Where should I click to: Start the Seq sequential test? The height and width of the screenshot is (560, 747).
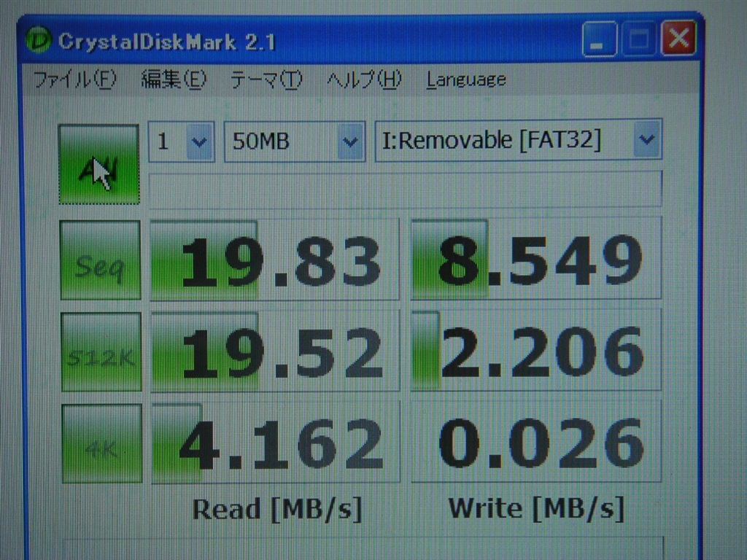coord(101,260)
